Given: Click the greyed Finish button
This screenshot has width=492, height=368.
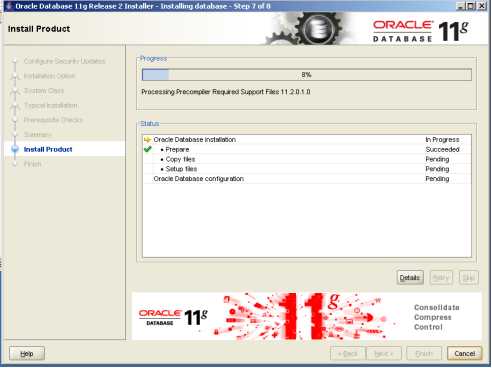Looking at the screenshot, I should coord(424,353).
